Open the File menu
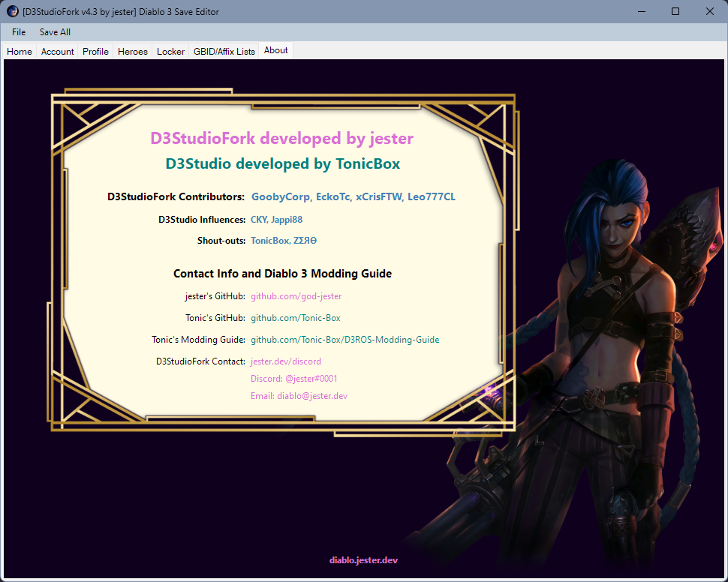Image resolution: width=728 pixels, height=582 pixels. pos(19,32)
